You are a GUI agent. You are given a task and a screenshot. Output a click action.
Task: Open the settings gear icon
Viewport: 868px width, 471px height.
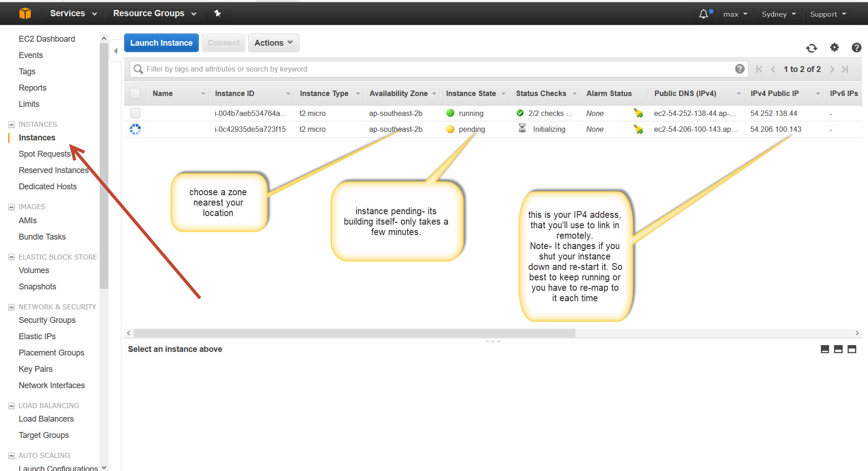[834, 48]
